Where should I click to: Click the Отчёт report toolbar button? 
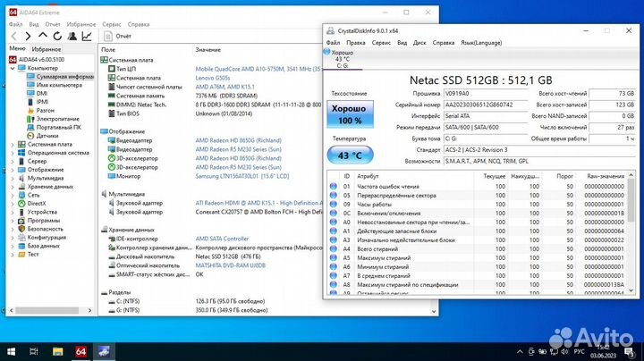pyautogui.click(x=118, y=36)
